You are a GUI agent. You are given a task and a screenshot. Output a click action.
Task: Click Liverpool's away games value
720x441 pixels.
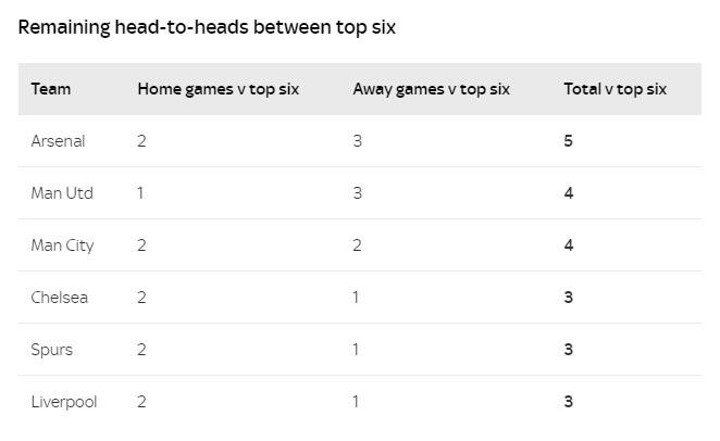click(356, 401)
